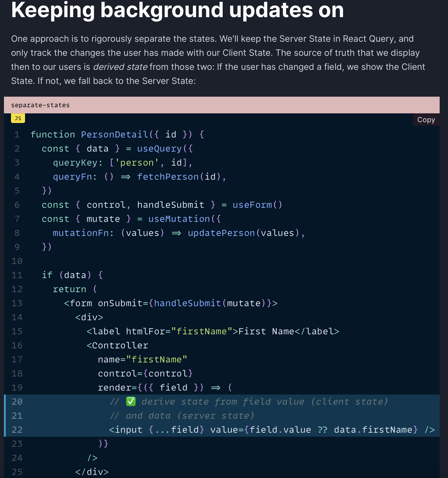Screen dimensions: 448x478
Task: Click 'First Name' label text in code
Action: pyautogui.click(x=266, y=331)
